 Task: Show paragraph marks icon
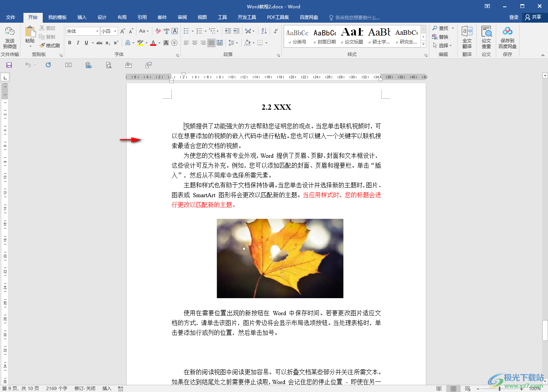(276, 31)
